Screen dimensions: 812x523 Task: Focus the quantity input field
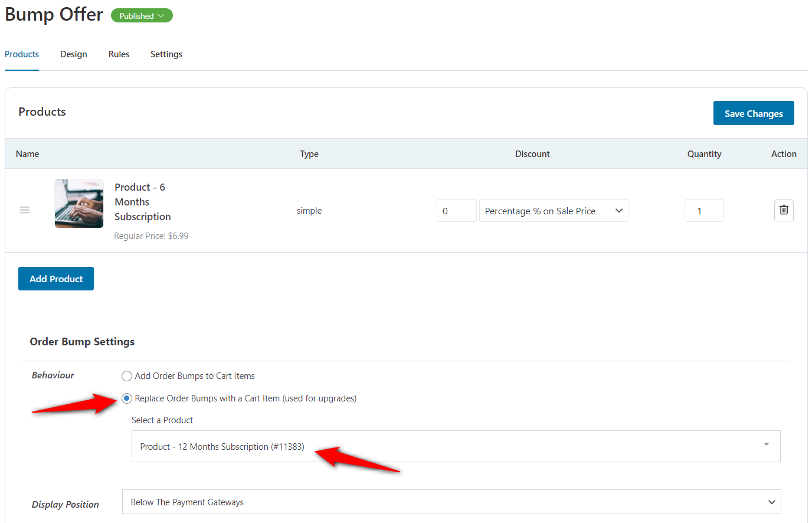(x=704, y=211)
